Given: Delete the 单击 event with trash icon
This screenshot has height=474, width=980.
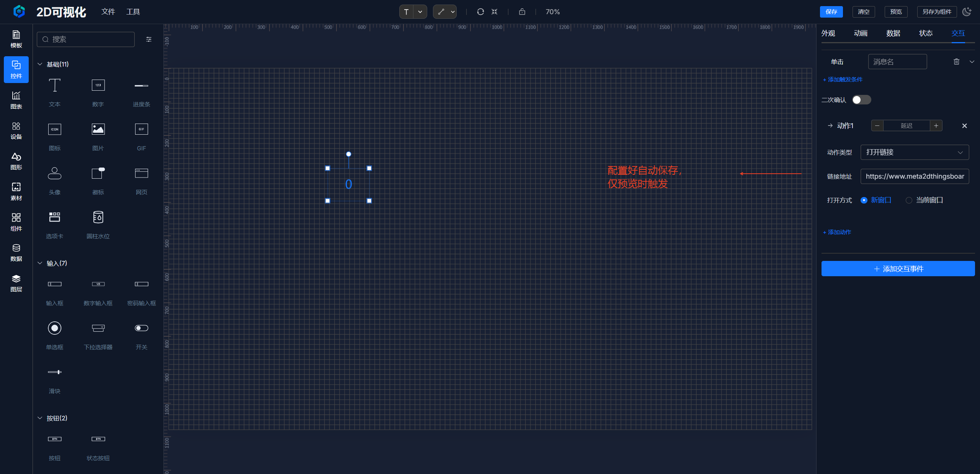Looking at the screenshot, I should pyautogui.click(x=956, y=62).
